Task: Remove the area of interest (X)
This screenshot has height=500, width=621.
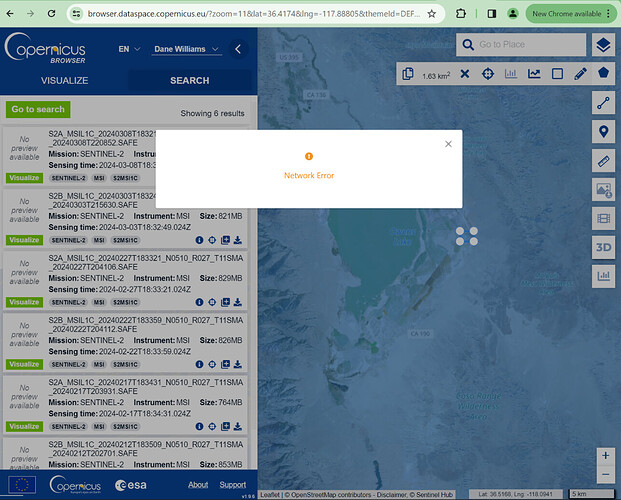Action: click(464, 74)
